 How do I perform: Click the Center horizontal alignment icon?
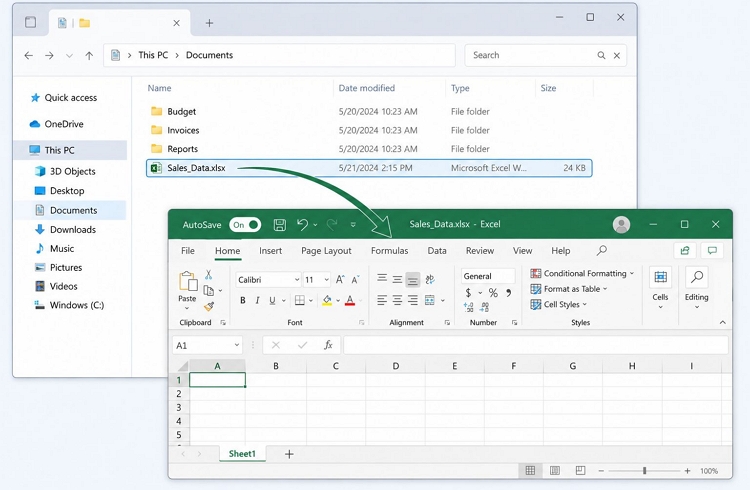397,301
